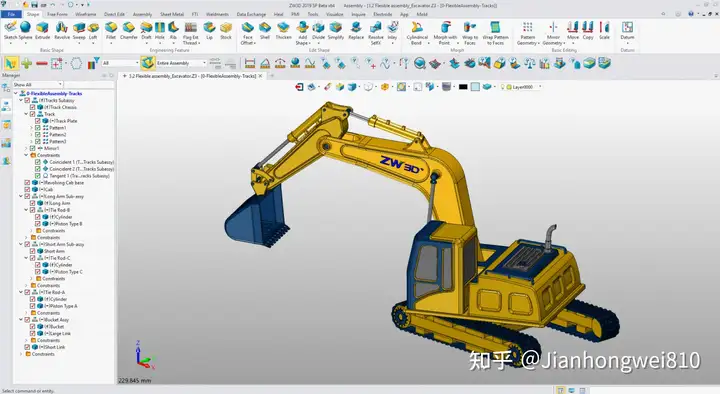Select the Sketch tool
The image size is (720, 394).
point(10,30)
